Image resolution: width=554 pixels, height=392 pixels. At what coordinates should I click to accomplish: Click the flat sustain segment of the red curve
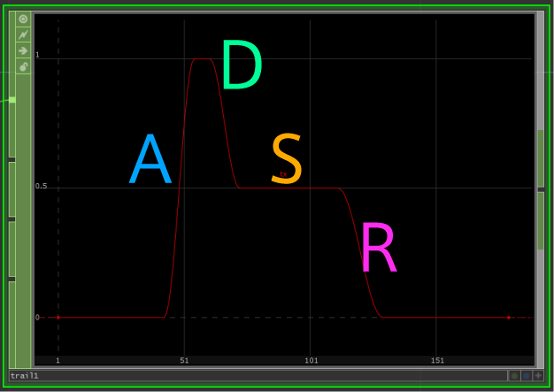point(292,188)
